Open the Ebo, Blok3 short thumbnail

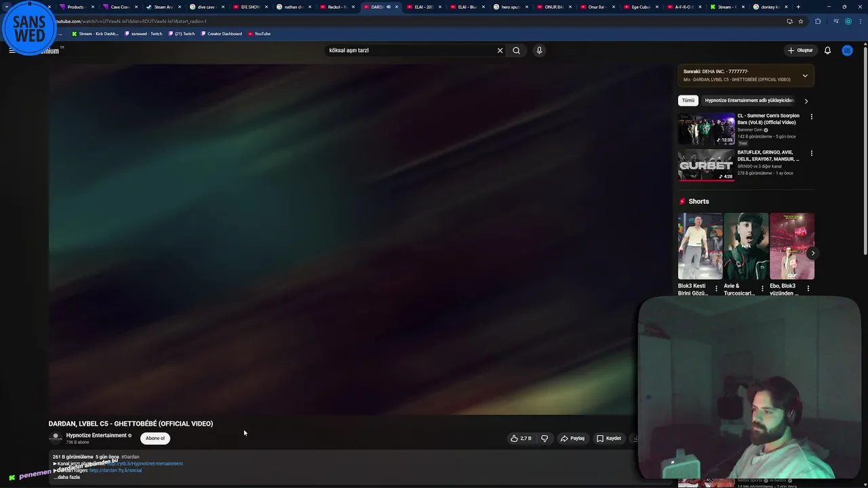(x=792, y=246)
